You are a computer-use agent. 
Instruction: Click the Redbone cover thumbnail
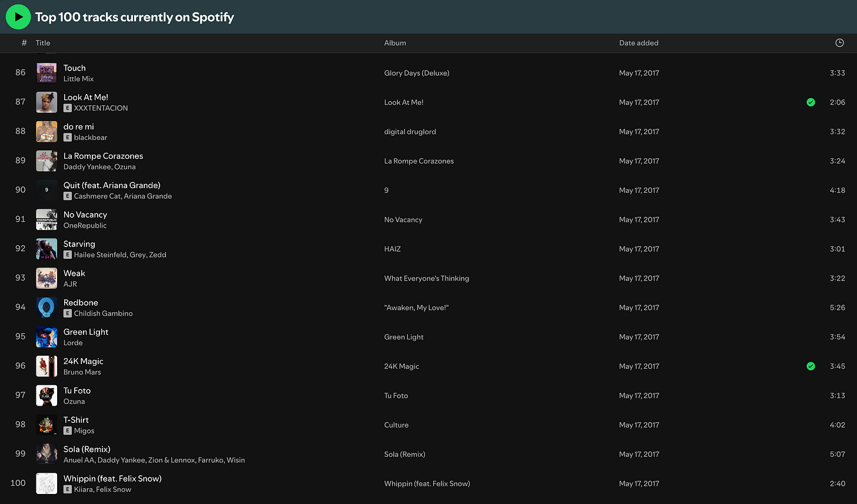[46, 308]
